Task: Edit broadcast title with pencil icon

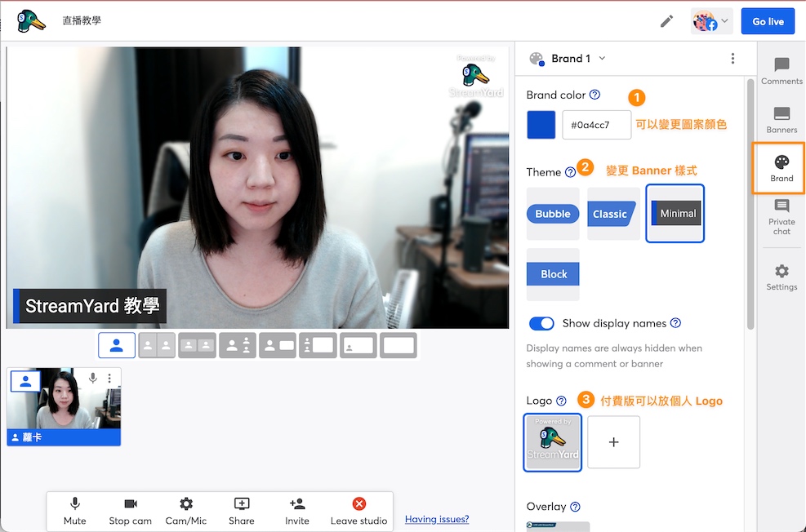Action: pyautogui.click(x=666, y=21)
